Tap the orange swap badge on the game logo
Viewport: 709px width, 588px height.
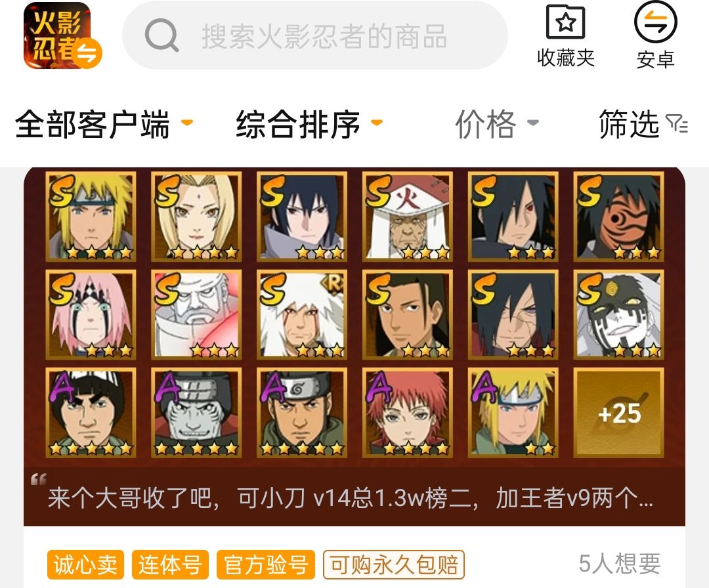click(x=87, y=54)
